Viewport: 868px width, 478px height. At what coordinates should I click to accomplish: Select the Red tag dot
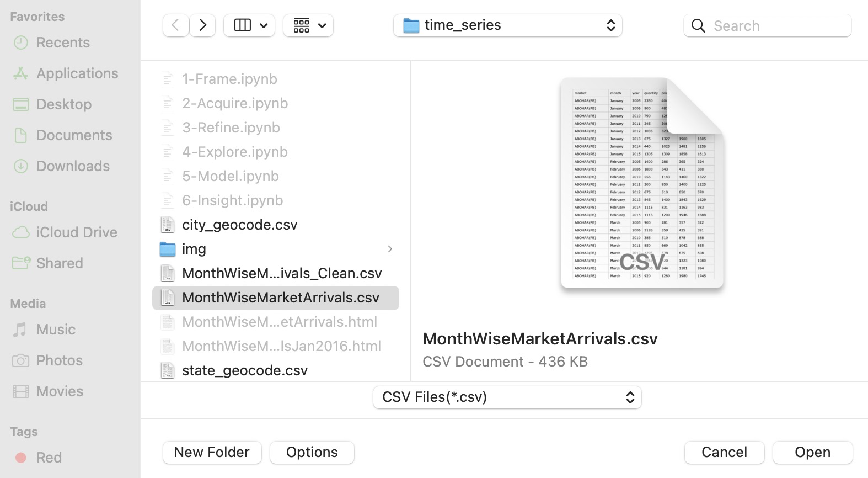tap(21, 458)
